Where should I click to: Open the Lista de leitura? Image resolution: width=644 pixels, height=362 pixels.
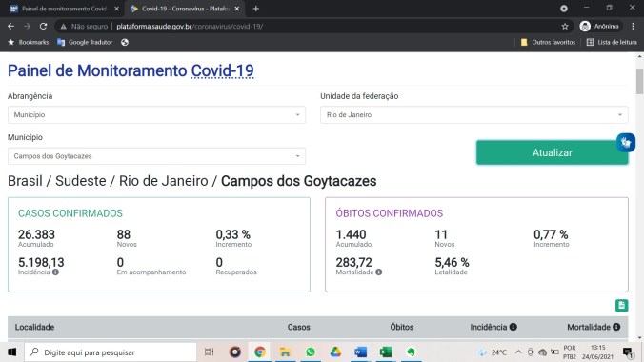click(612, 42)
